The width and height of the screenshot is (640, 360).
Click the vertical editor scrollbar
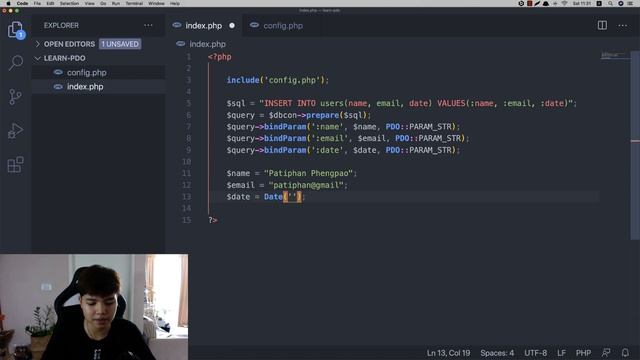[x=635, y=145]
